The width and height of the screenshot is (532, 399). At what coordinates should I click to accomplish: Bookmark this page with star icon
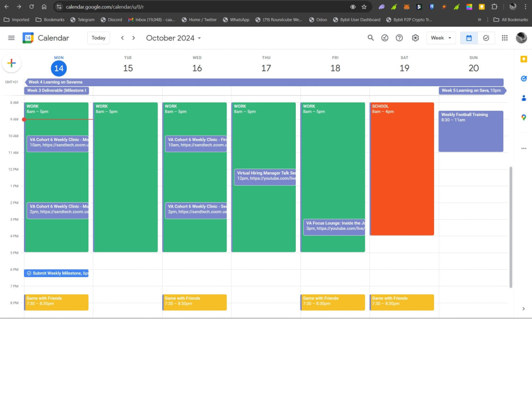coord(364,7)
